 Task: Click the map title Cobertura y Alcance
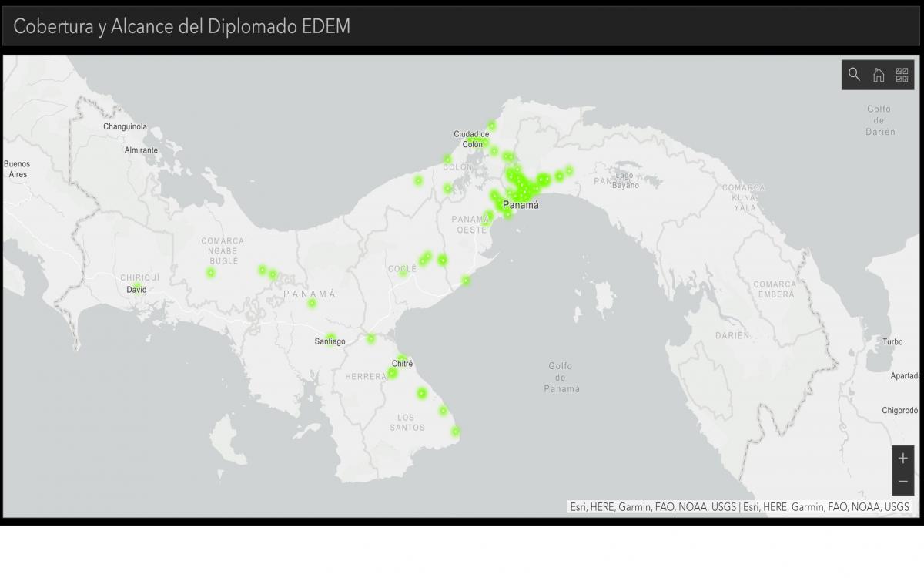(x=181, y=26)
